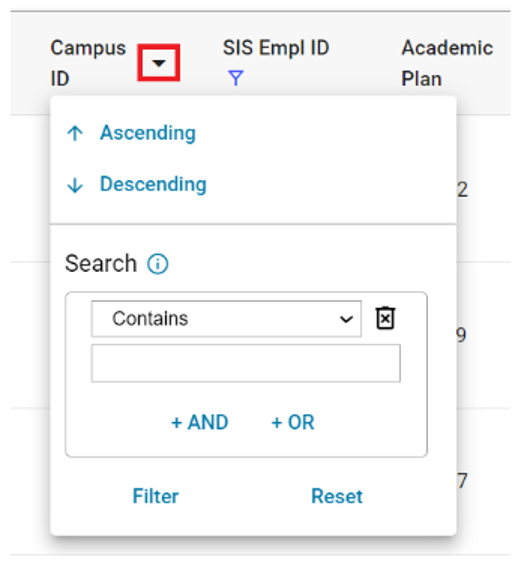Click the empty search value text field

[x=246, y=363]
